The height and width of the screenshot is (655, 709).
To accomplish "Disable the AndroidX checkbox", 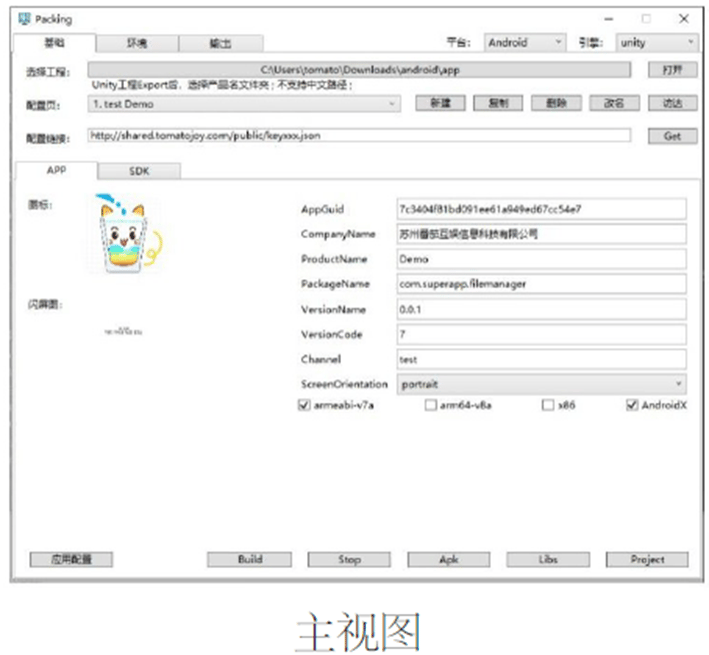I will [631, 406].
